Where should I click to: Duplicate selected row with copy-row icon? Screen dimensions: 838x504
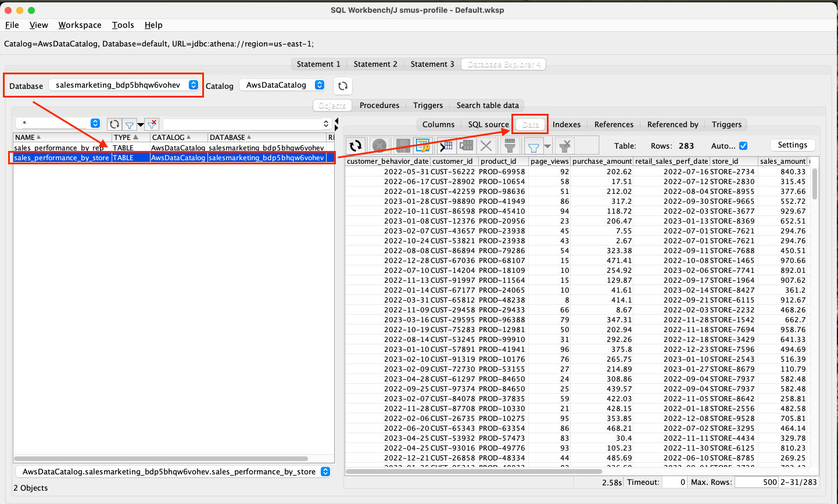click(x=465, y=146)
